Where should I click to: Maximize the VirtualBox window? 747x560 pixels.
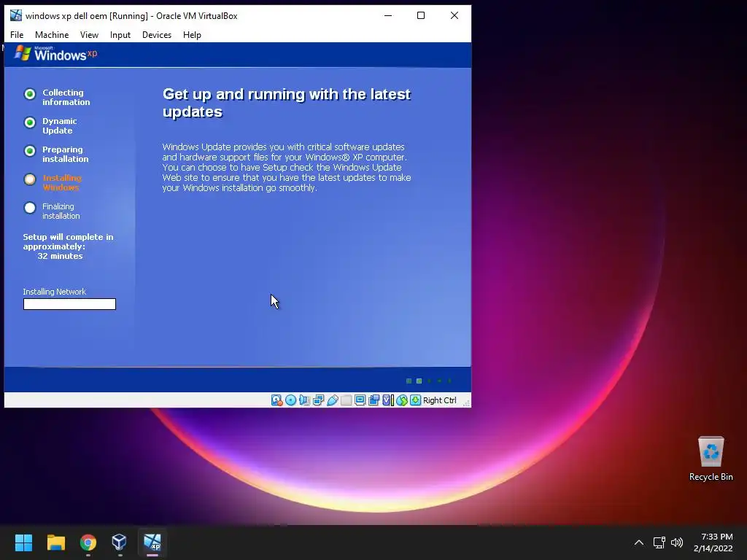pyautogui.click(x=421, y=15)
